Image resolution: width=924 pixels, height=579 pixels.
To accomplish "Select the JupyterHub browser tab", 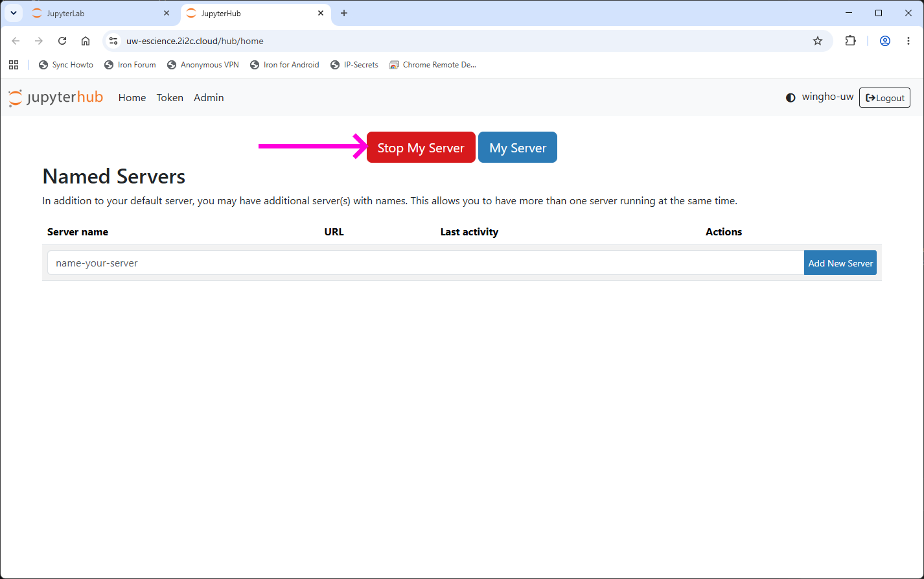I will pos(255,13).
